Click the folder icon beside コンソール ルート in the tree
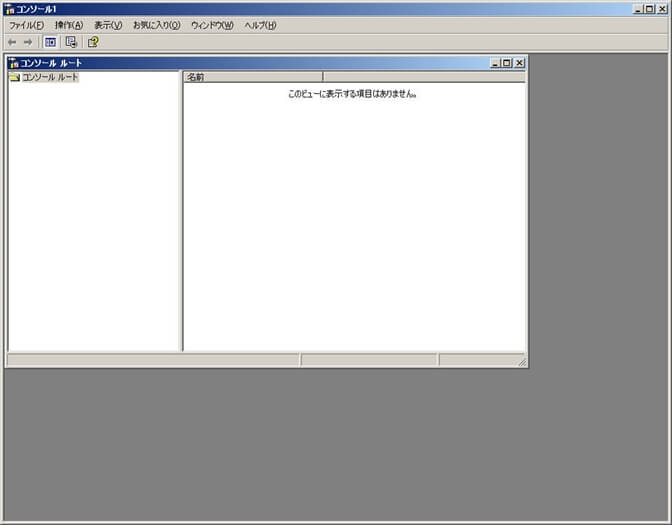Viewport: 672px width, 525px height. tap(14, 77)
